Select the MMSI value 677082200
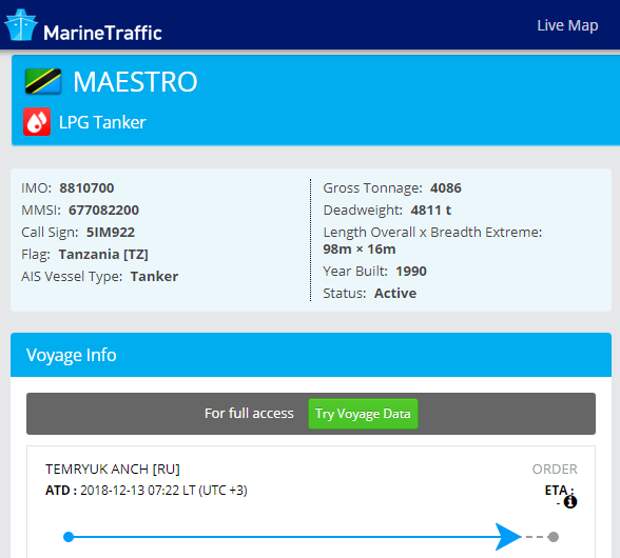Image resolution: width=620 pixels, height=558 pixels. tap(104, 210)
